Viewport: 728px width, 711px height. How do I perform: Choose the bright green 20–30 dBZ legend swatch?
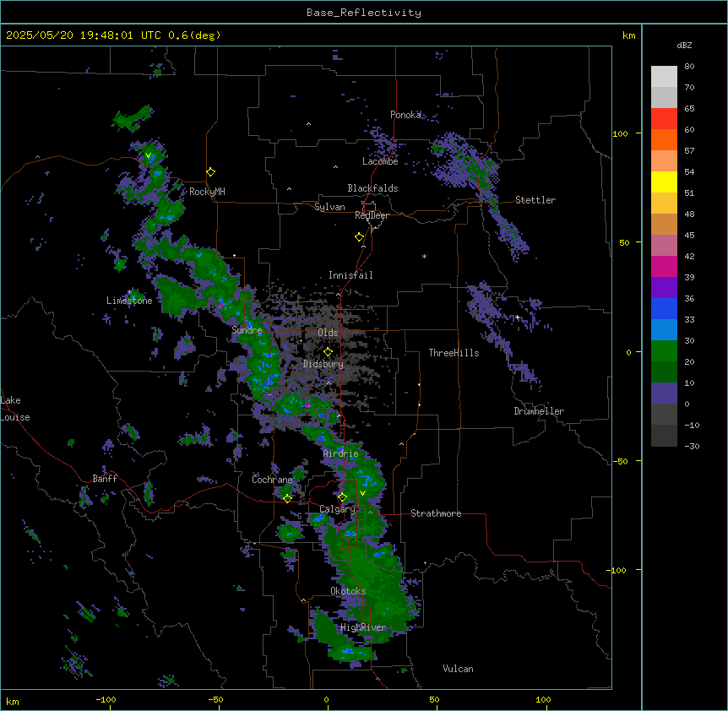(x=664, y=351)
